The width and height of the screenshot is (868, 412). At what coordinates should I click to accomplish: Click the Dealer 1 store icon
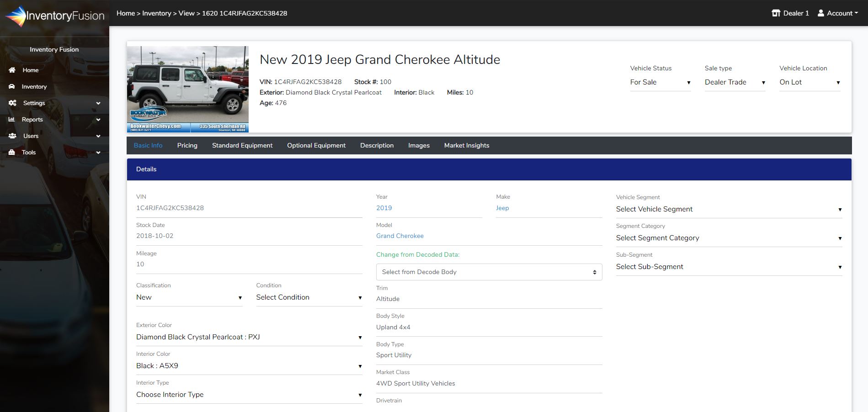click(776, 13)
